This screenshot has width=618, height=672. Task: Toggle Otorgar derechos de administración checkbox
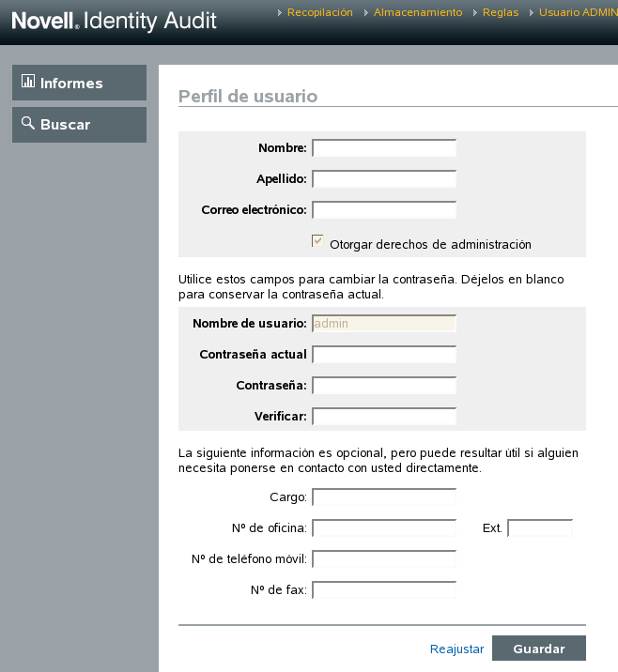point(317,242)
